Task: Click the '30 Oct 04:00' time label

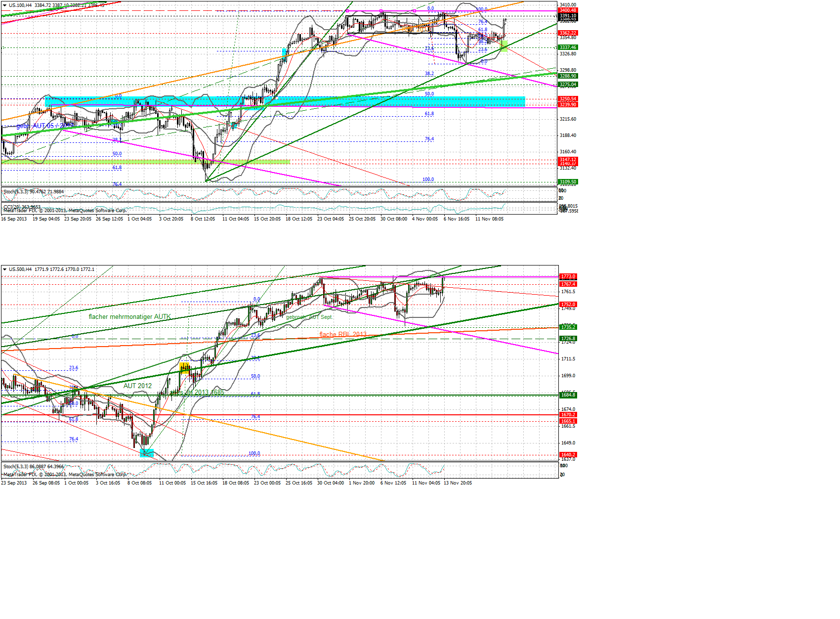Action: 331,483
